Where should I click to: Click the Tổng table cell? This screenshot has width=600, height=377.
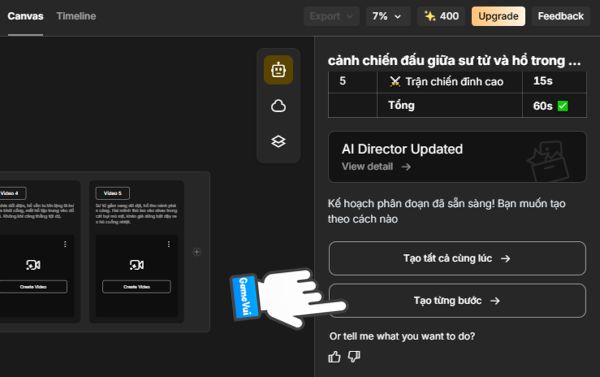click(450, 105)
